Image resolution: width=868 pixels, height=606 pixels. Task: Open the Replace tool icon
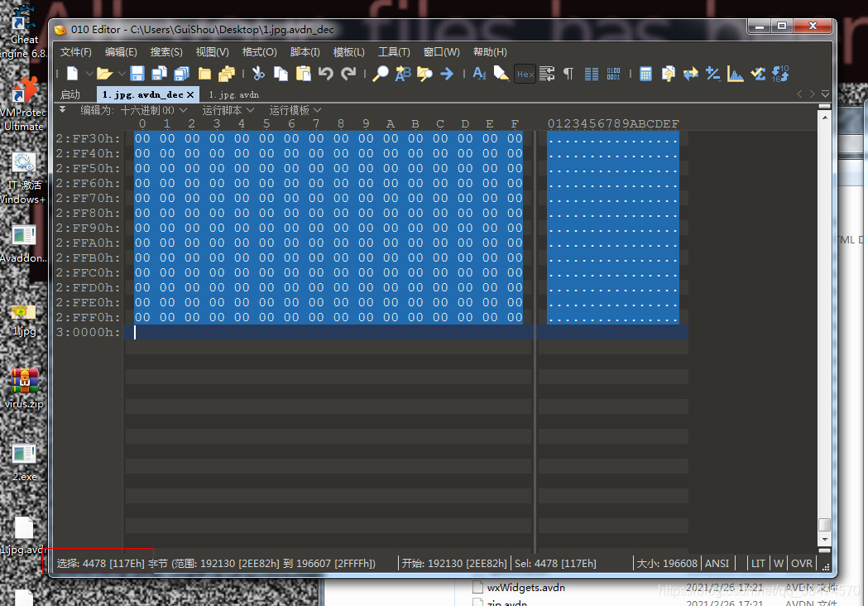coord(402,73)
